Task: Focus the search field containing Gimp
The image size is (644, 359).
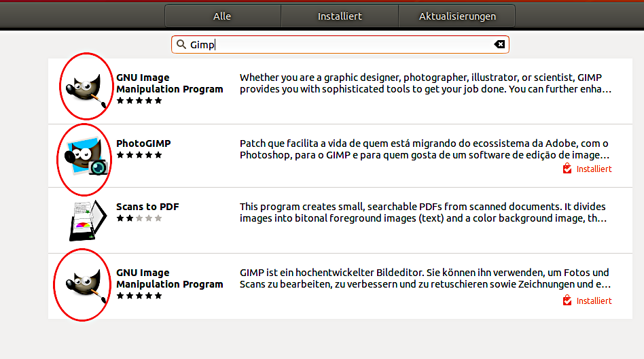Action: click(x=340, y=44)
